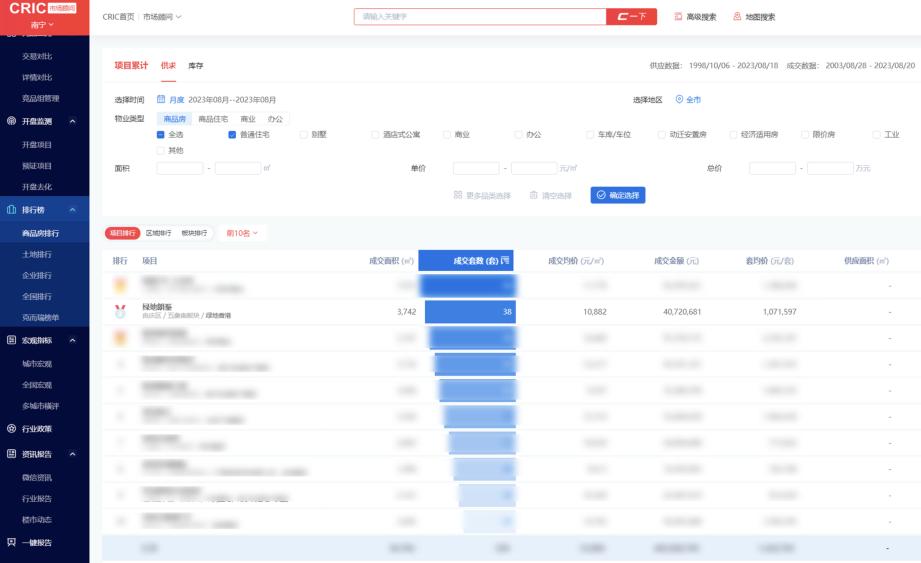Expand the 前10名 ranking dropdown
The image size is (921, 563).
[x=242, y=233]
